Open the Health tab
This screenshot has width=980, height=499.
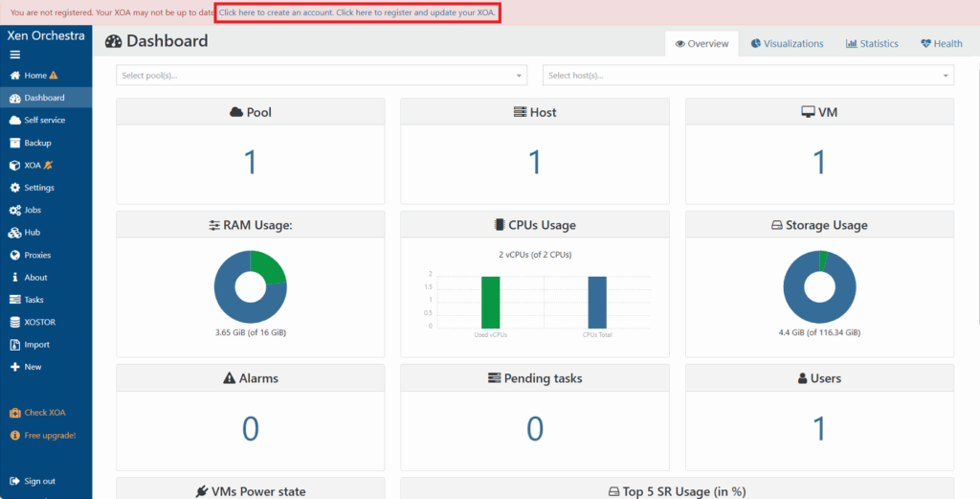942,44
